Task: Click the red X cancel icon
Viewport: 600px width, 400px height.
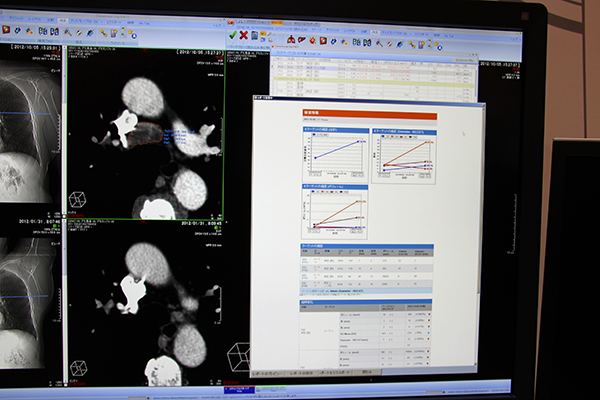Action: click(x=243, y=34)
